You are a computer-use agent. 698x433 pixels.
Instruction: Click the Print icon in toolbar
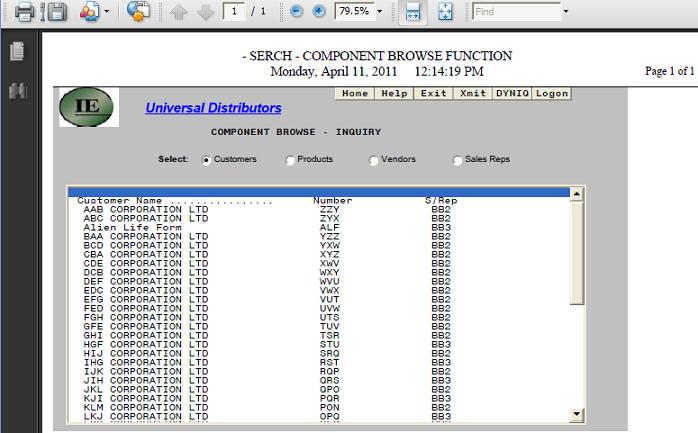24,12
